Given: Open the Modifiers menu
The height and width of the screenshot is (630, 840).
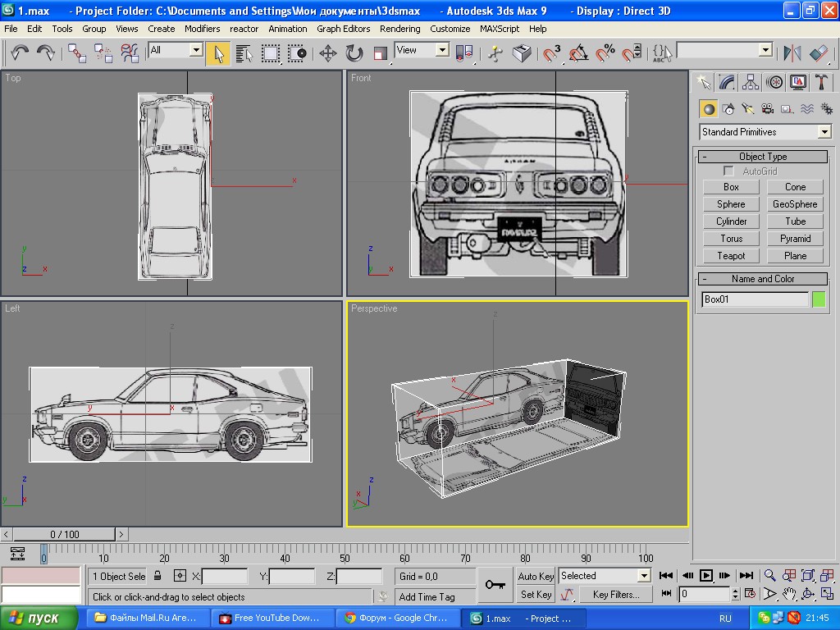Looking at the screenshot, I should pyautogui.click(x=202, y=29).
